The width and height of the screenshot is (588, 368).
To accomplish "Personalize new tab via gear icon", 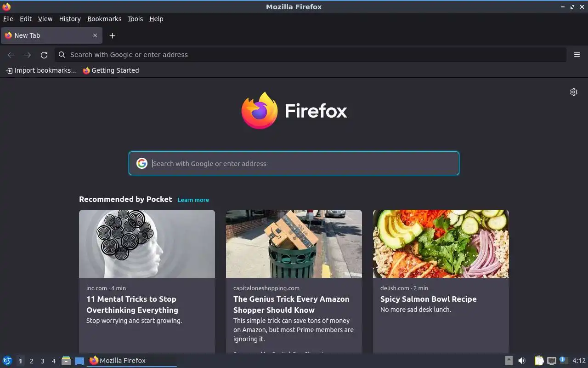I will point(574,92).
